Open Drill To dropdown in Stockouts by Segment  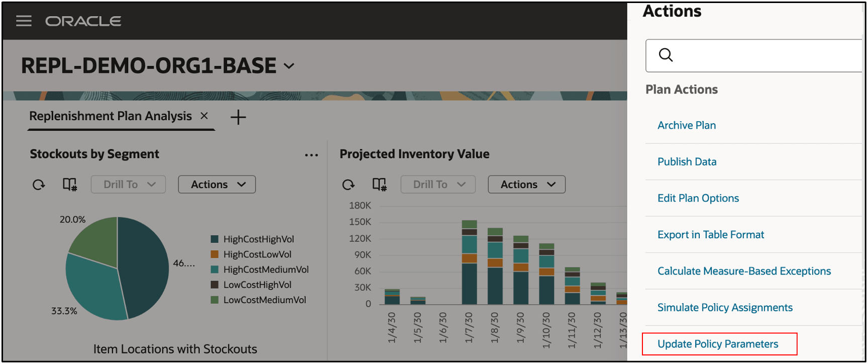(128, 185)
